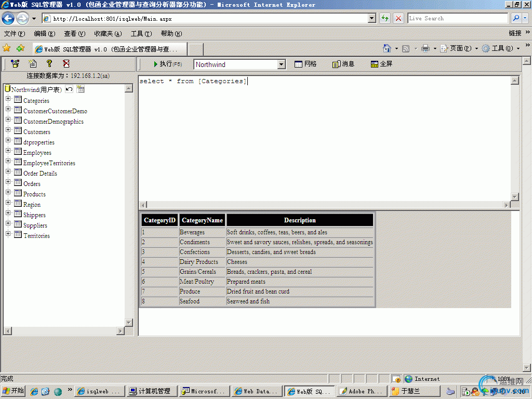The width and height of the screenshot is (532, 399).
Task: Click the CategoryName column header
Action: pyautogui.click(x=202, y=220)
